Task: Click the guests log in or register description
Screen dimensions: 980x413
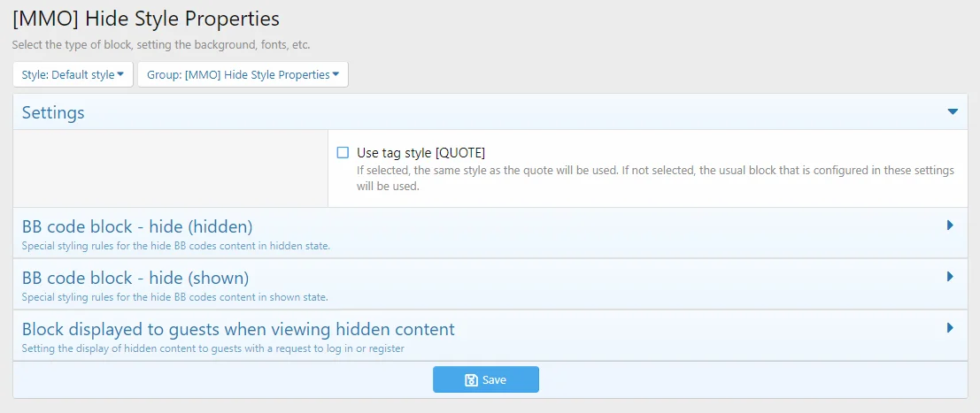Action: pyautogui.click(x=212, y=348)
